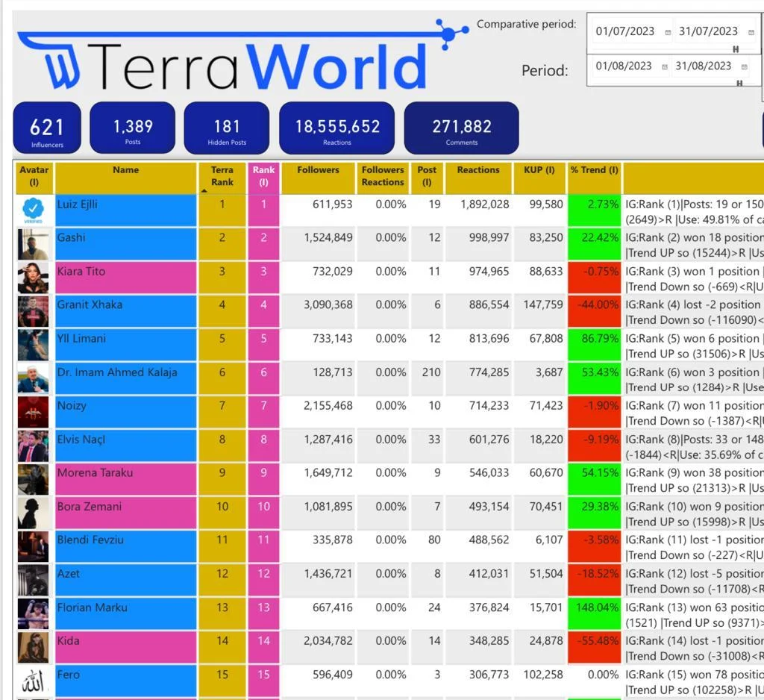Click the 22.42% trend cell
Screen dimensions: 764x700
tap(595, 244)
